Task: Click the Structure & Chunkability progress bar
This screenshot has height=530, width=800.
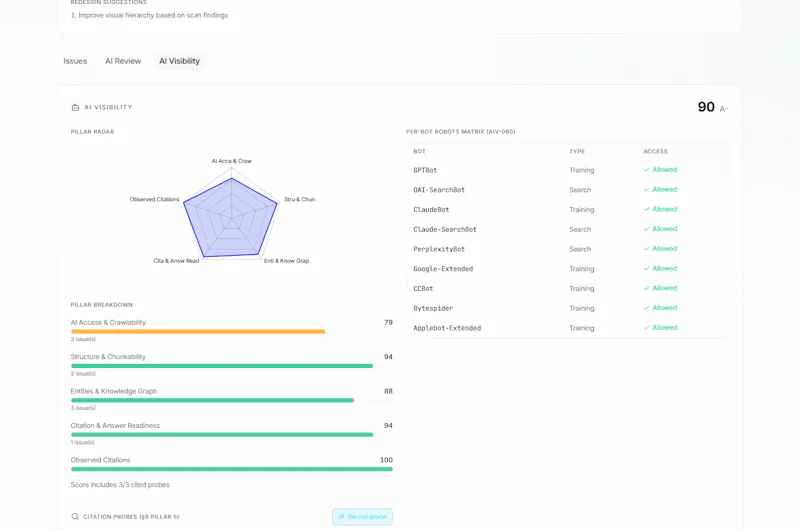Action: pos(232,366)
